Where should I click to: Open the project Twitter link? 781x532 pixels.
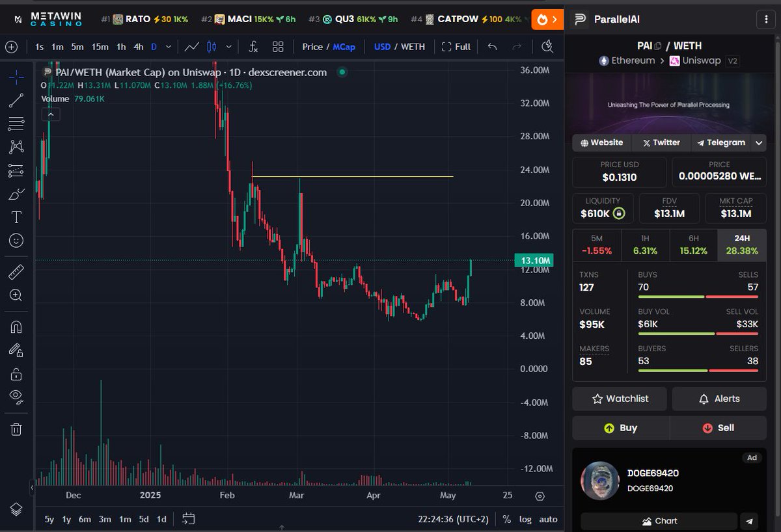pos(661,142)
